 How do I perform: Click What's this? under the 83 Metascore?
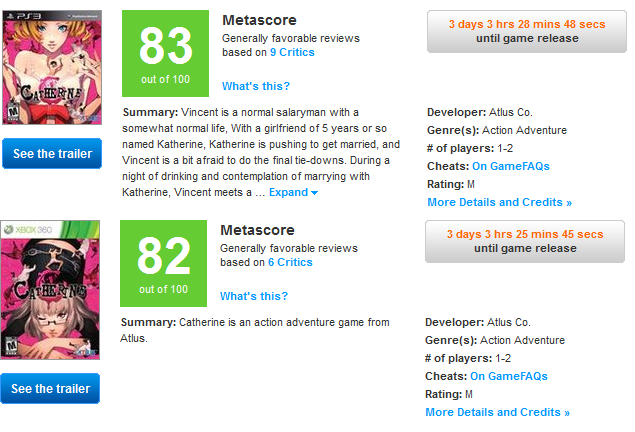(x=255, y=86)
